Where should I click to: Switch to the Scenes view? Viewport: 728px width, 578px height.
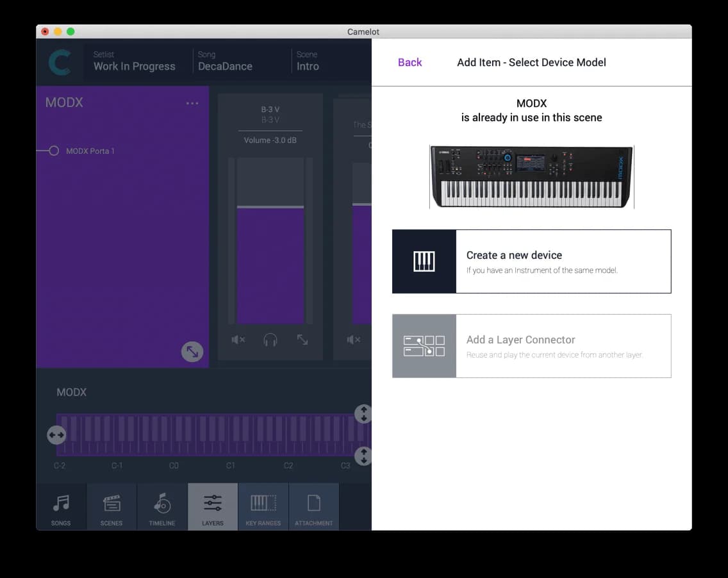pyautogui.click(x=111, y=506)
